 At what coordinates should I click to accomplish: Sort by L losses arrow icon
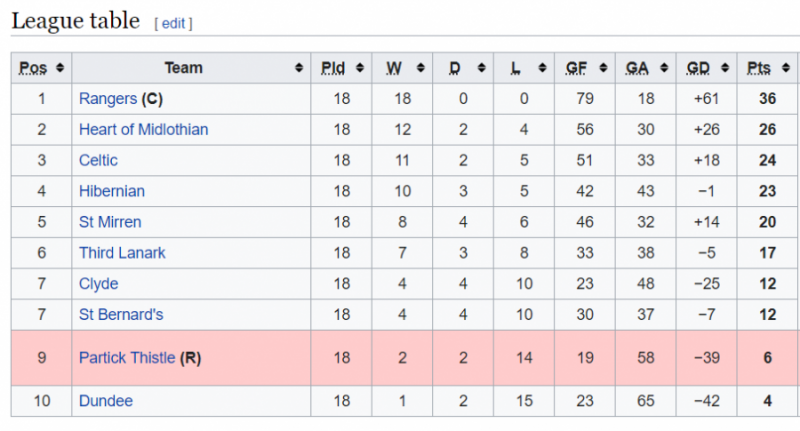542,68
